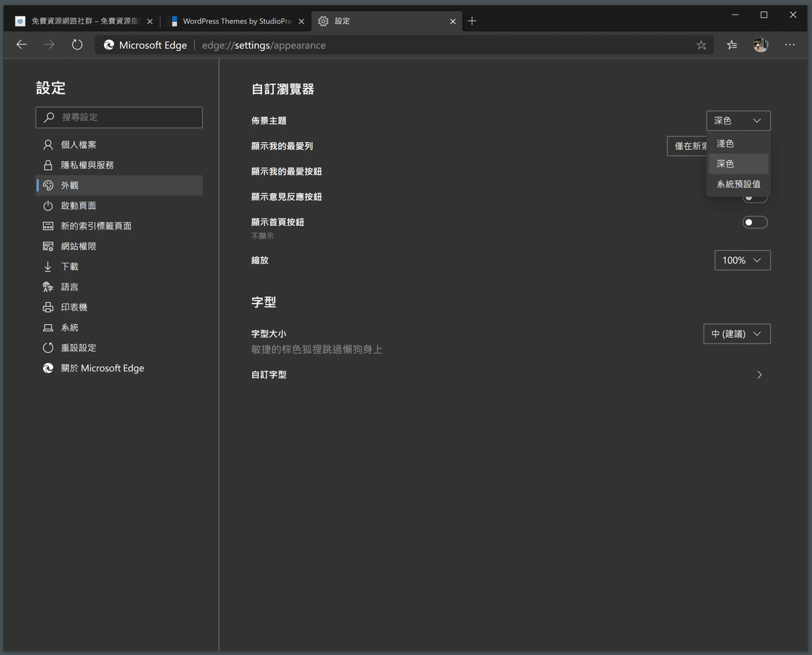
Task: Choose 系統預設值 theme option
Action: pyautogui.click(x=738, y=184)
